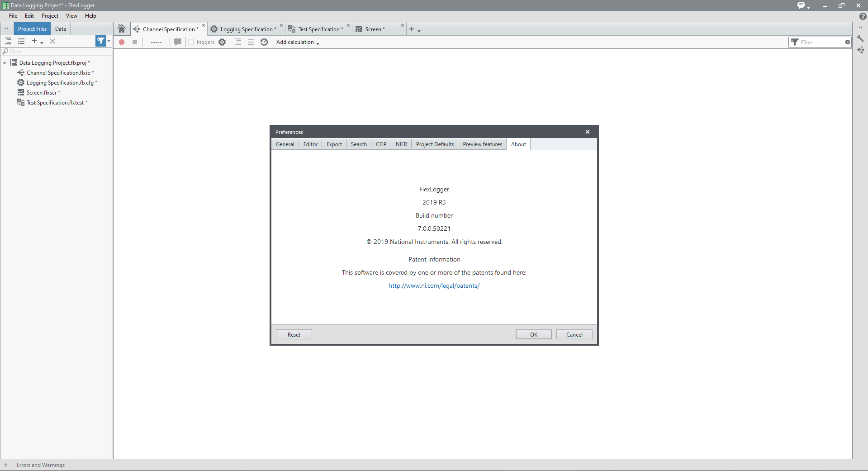The height and width of the screenshot is (471, 868).
Task: Expand the Errors and Warnings pane arrow
Action: (5, 465)
